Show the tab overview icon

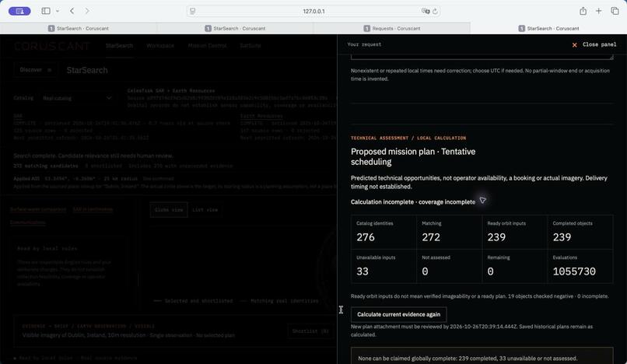coord(615,11)
